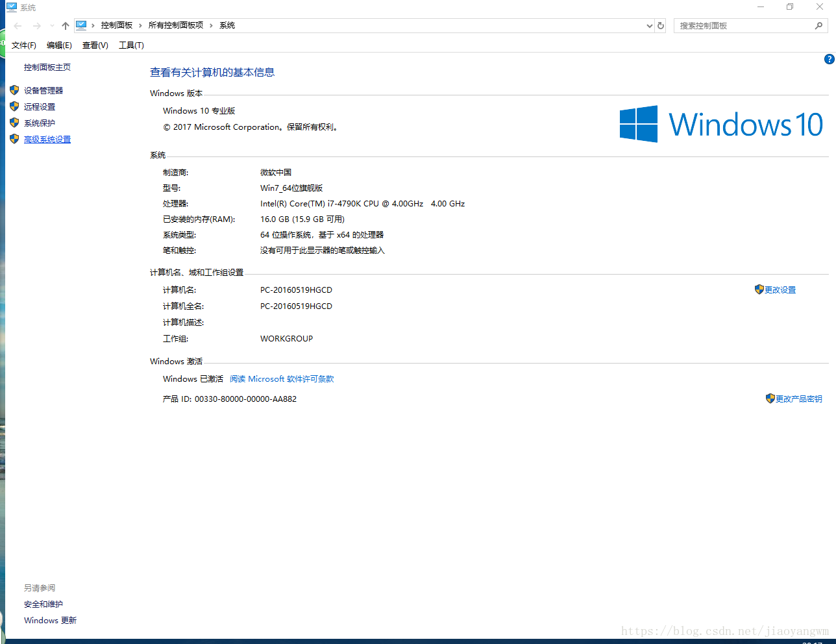
Task: Click 更改产品密钥 link
Action: [x=799, y=399]
